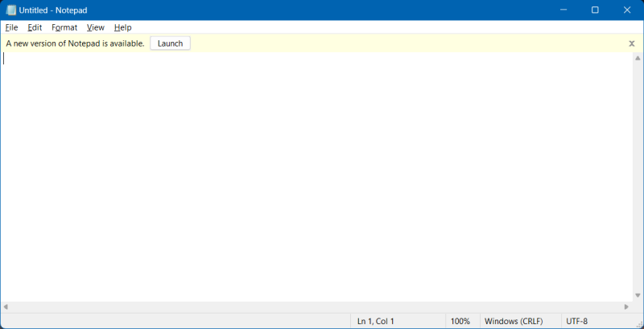
Task: Open the Help menu
Action: click(x=123, y=27)
